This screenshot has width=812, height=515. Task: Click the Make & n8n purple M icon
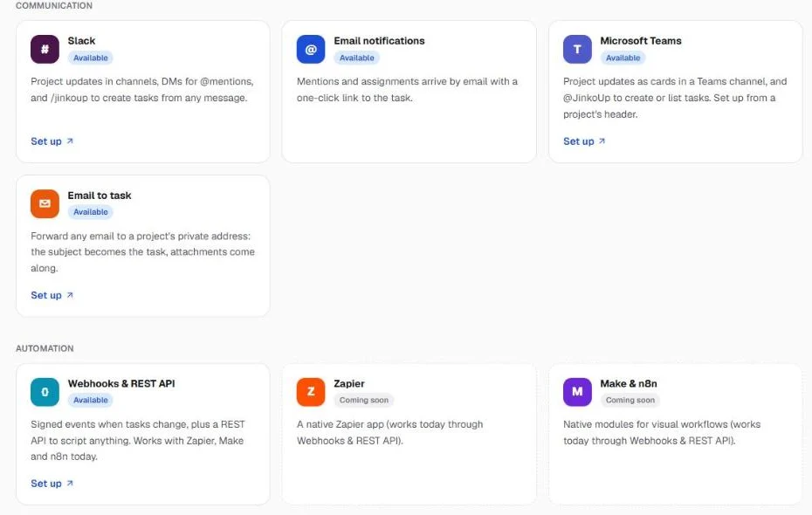(577, 392)
